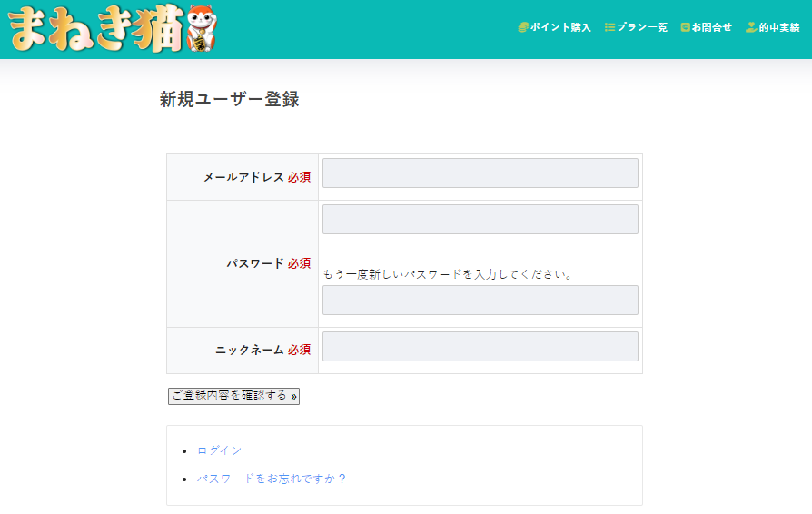This screenshot has width=812, height=514.
Task: Click the list icon beside プラン一覧
Action: pyautogui.click(x=609, y=27)
